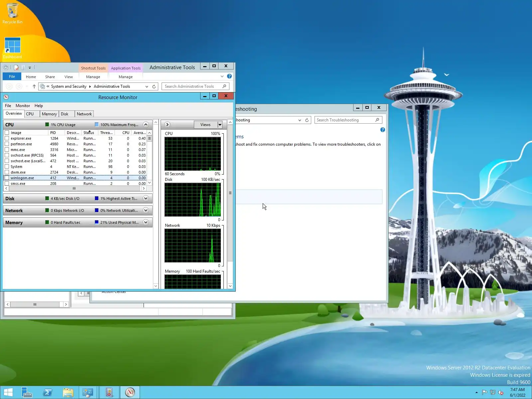Switch to Control Panel taskbar button
This screenshot has height=399, width=532.
point(88,392)
